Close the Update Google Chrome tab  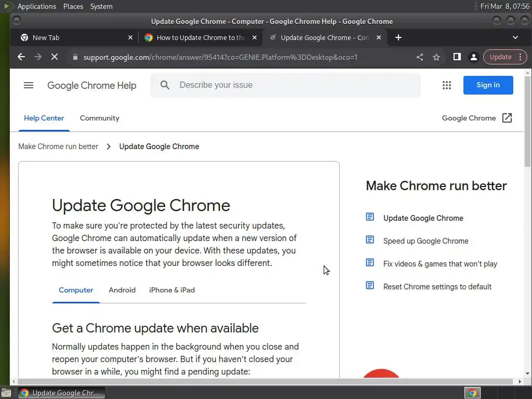click(379, 37)
